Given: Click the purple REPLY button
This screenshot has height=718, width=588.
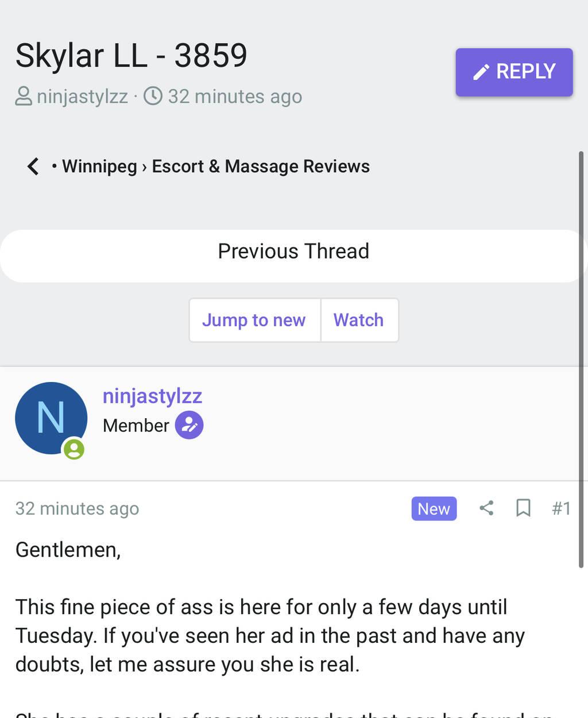Looking at the screenshot, I should (x=514, y=72).
